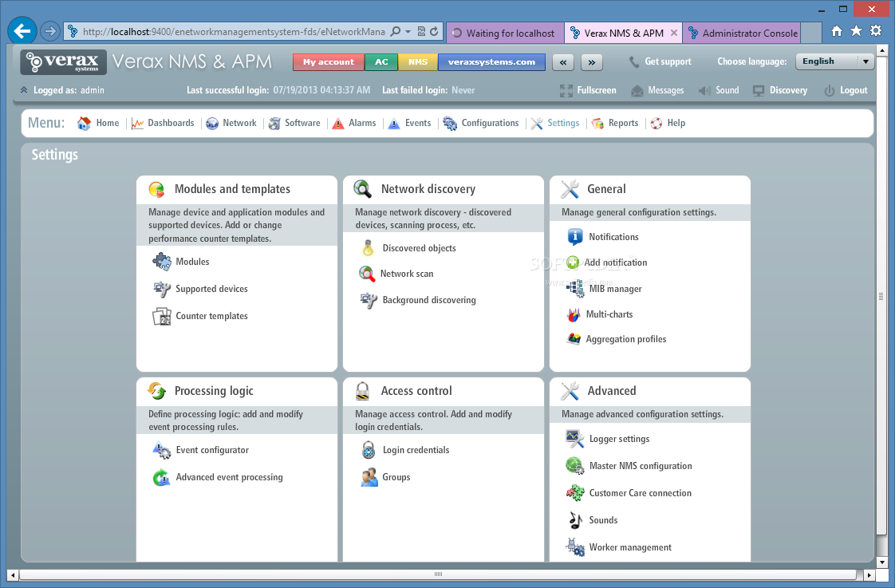Click the Network scan magnifier icon
The height and width of the screenshot is (588, 895).
(x=367, y=274)
